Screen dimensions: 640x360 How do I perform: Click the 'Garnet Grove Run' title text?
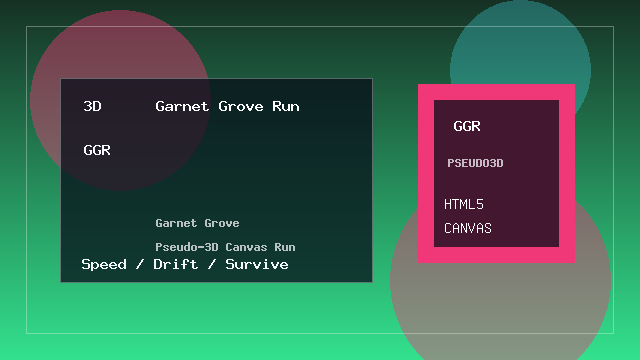pyautogui.click(x=227, y=106)
